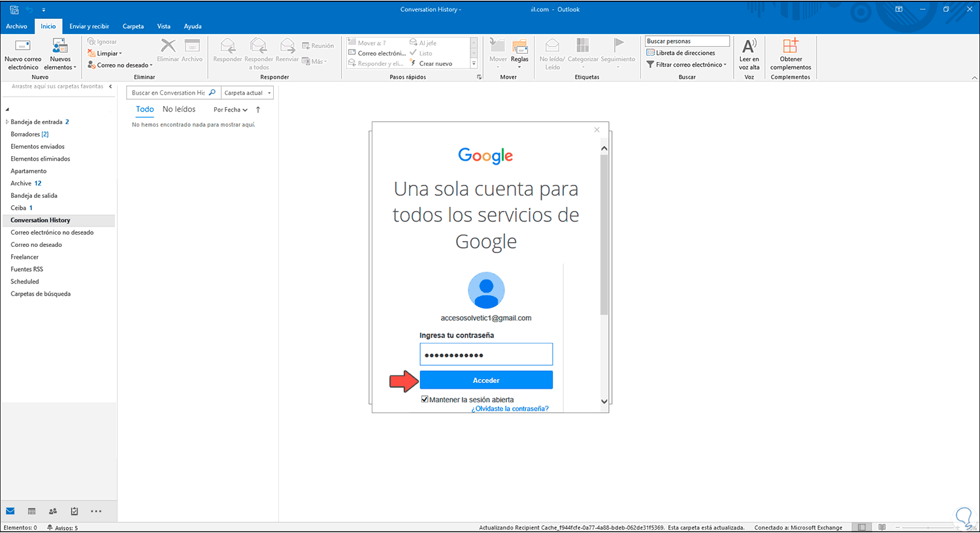Click the Eliminar X icon
Viewport: 980px width, 533px height.
(x=168, y=45)
